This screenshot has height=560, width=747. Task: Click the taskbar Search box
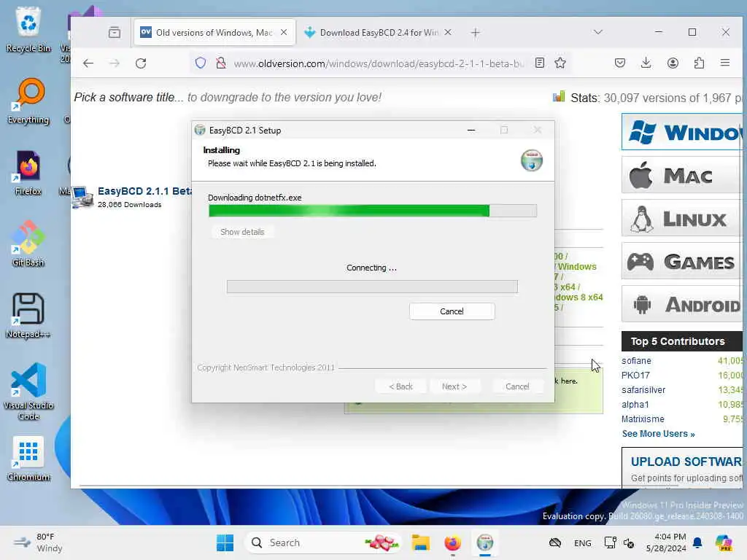click(x=324, y=542)
